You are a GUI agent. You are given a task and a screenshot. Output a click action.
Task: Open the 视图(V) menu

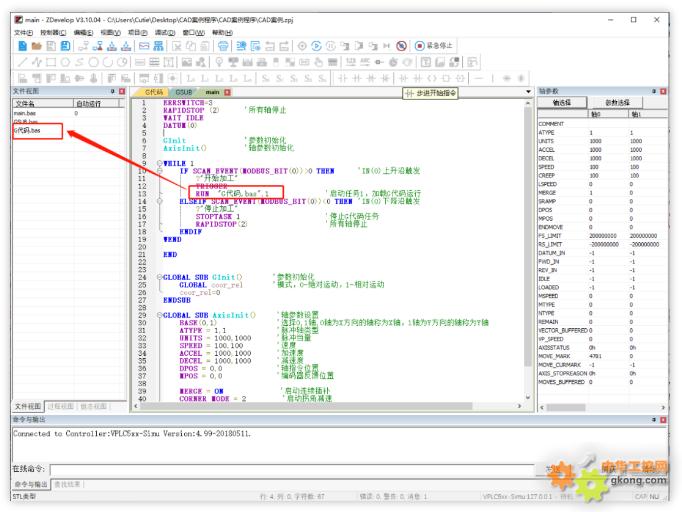click(110, 33)
